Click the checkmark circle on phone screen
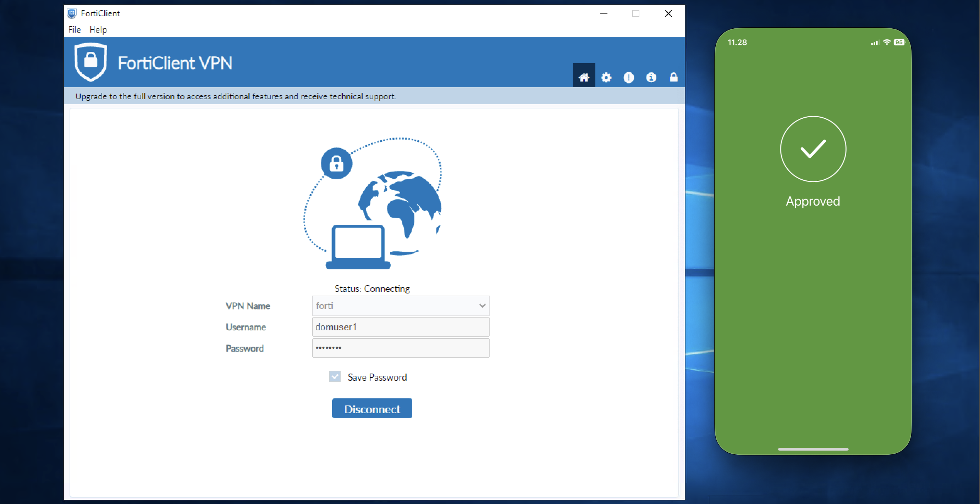980x504 pixels. tap(813, 149)
